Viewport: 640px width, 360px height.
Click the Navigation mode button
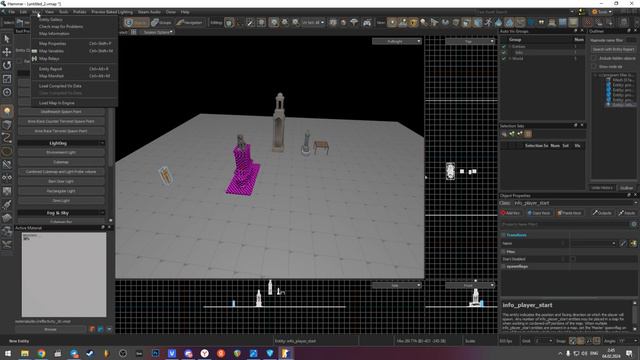[190, 22]
